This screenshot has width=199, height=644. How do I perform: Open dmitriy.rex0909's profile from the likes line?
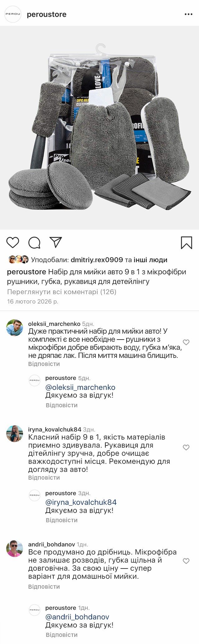click(x=97, y=260)
